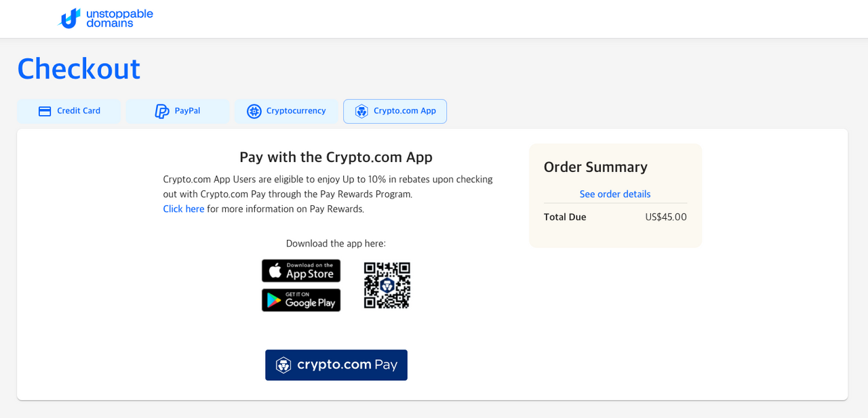Screen dimensions: 868x418
Task: Switch to the Credit Card tab label
Action: (x=79, y=111)
